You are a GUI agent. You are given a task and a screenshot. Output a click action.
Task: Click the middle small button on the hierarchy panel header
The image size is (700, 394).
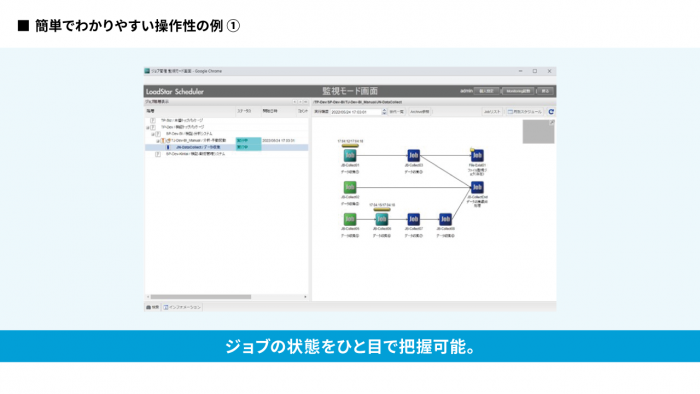(x=300, y=102)
